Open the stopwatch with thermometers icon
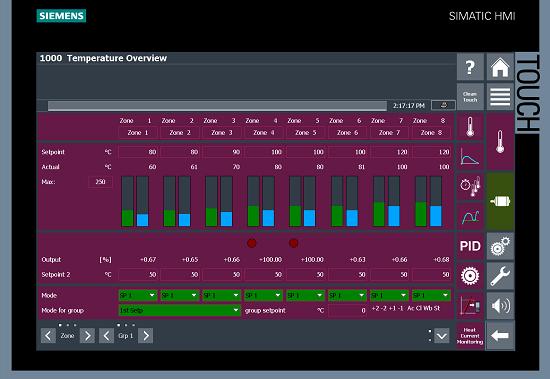This screenshot has height=379, width=550. (x=470, y=186)
